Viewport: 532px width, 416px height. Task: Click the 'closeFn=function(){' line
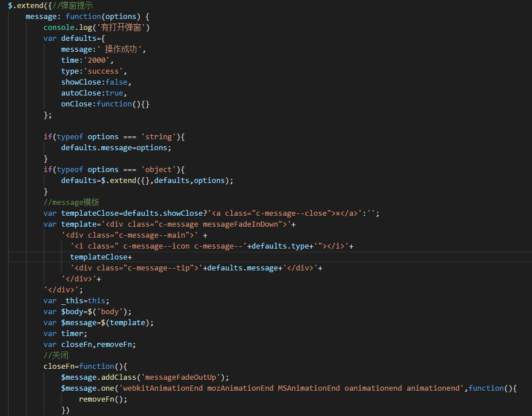coord(85,367)
